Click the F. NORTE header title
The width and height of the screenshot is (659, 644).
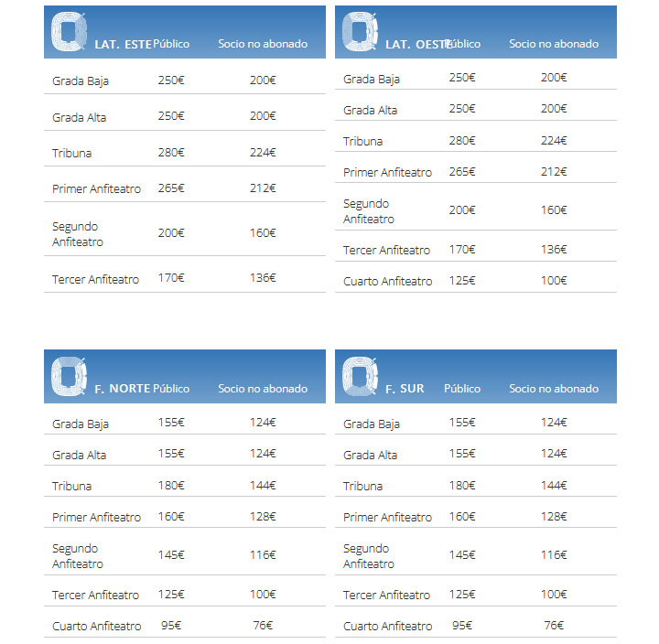[123, 389]
